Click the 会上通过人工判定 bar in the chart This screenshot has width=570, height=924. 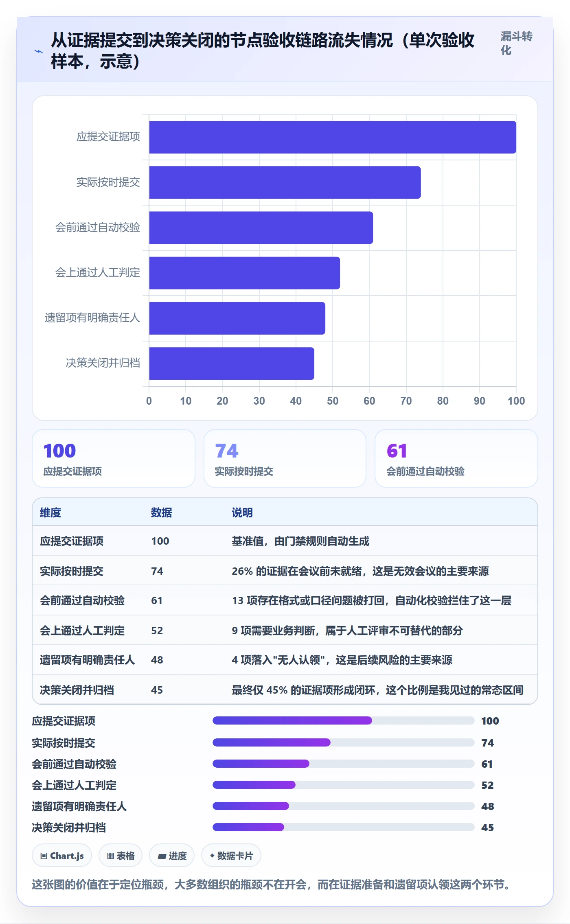244,273
